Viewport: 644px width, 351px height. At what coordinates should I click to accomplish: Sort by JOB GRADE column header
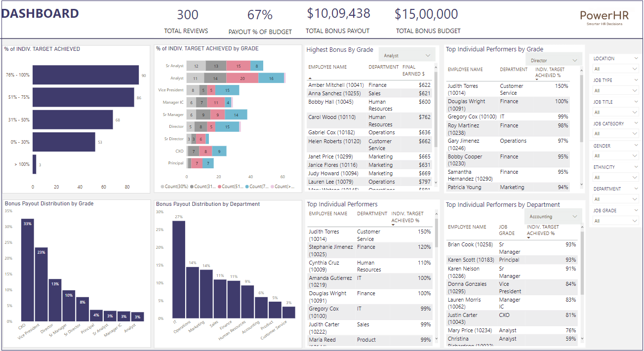pos(507,230)
